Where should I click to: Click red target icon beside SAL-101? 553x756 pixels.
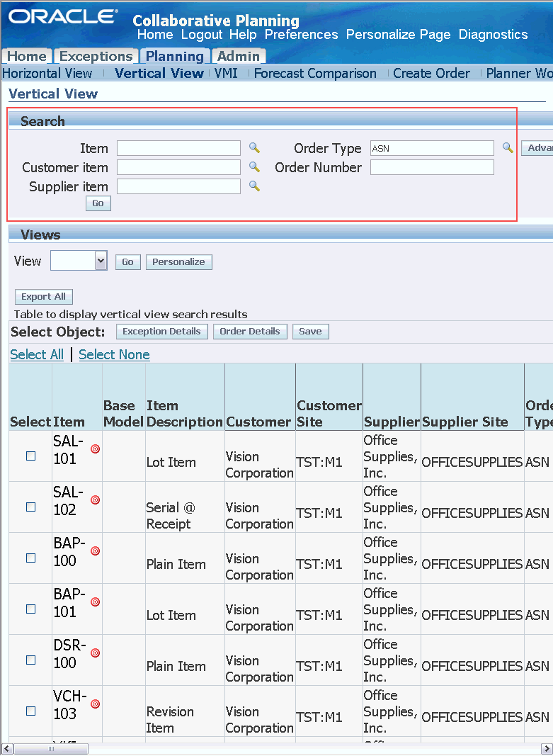click(96, 449)
